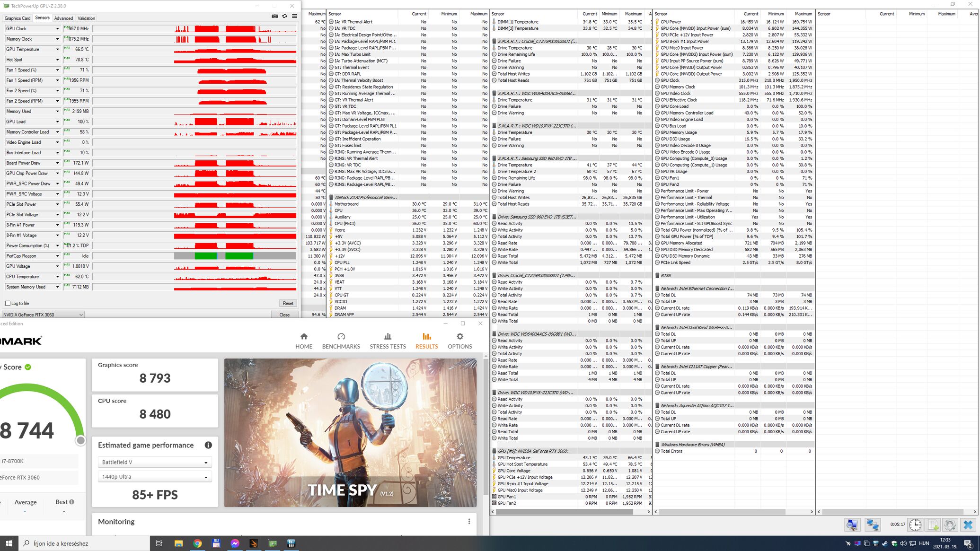Open the 1440p Ultra resolution dropdown

[x=155, y=477]
